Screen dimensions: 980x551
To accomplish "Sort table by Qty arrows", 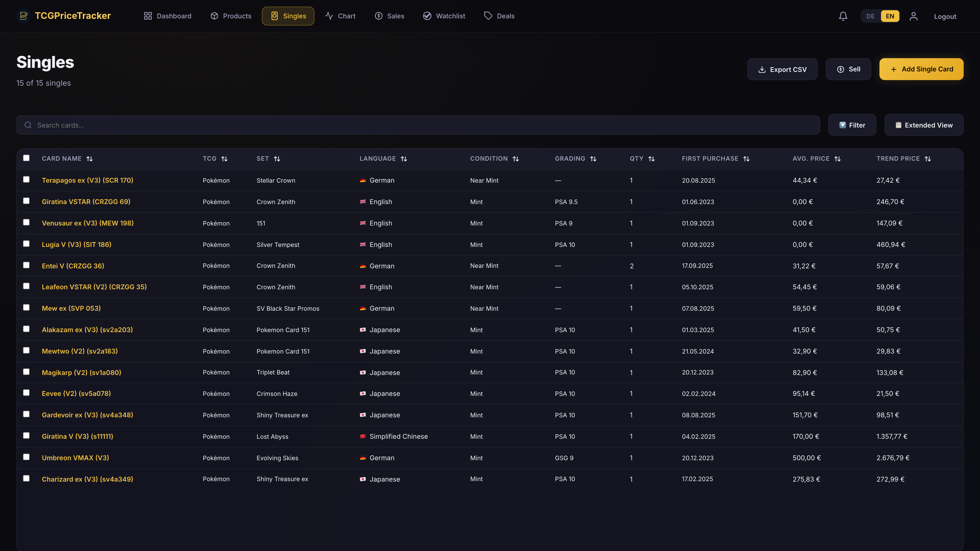I will pos(651,159).
